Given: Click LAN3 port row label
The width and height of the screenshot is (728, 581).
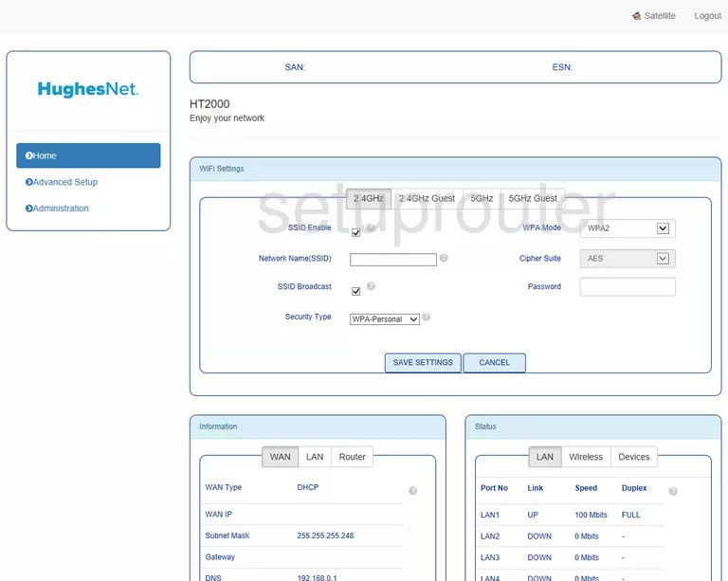Looking at the screenshot, I should point(490,557).
